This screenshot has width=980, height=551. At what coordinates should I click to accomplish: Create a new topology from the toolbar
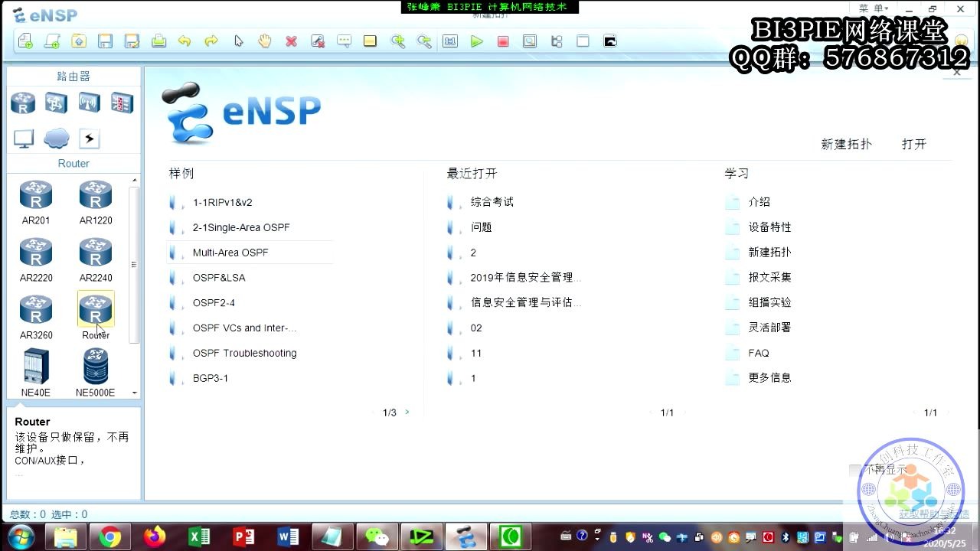pyautogui.click(x=25, y=41)
